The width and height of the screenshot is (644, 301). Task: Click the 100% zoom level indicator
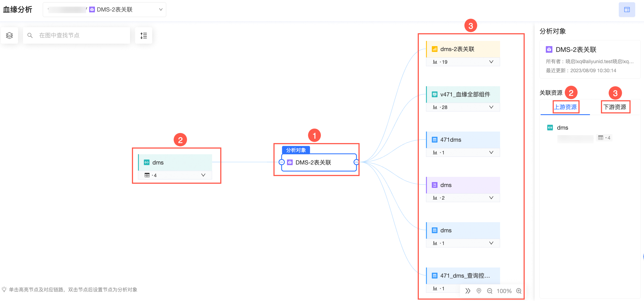[x=504, y=291]
